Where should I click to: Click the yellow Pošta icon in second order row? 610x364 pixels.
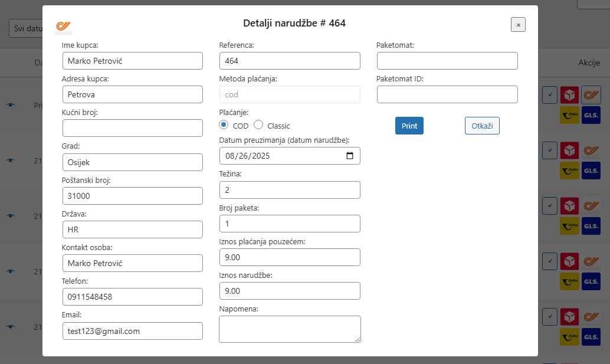pos(569,171)
